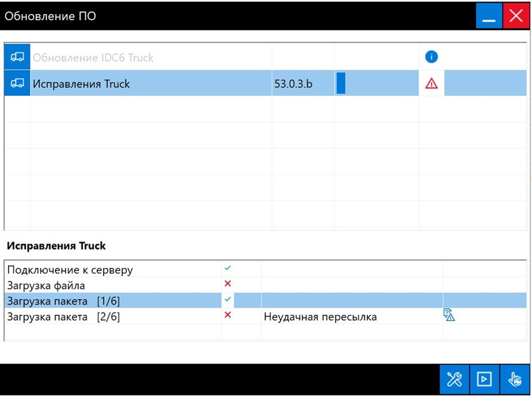Click red warning triangle on Исправления Truck
The height and width of the screenshot is (396, 532).
[432, 84]
